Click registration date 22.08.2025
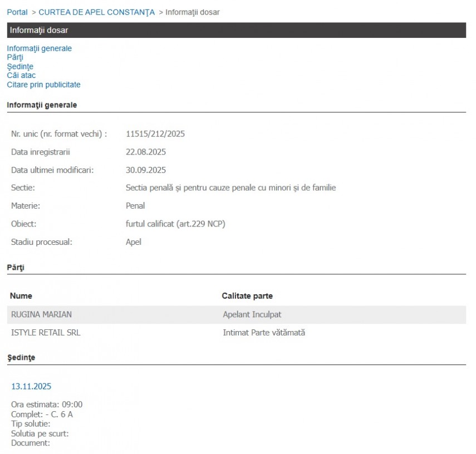Image resolution: width=476 pixels, height=454 pixels. tap(146, 152)
